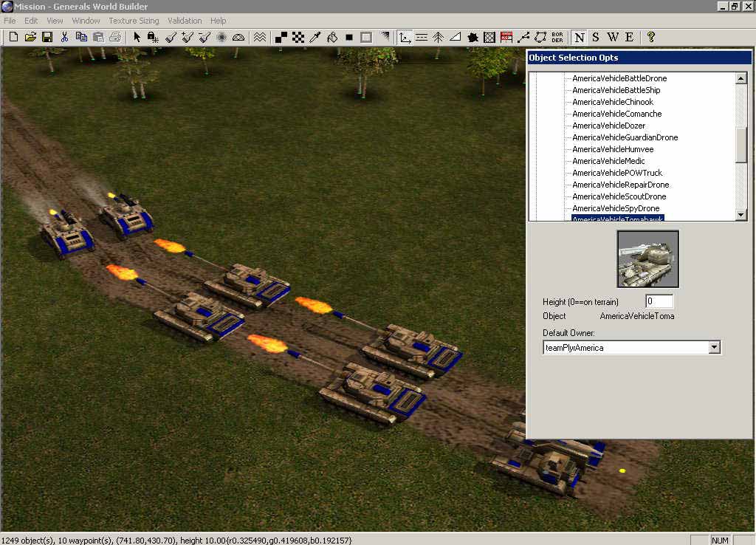Select the brush tool with minus sign

coord(205,37)
